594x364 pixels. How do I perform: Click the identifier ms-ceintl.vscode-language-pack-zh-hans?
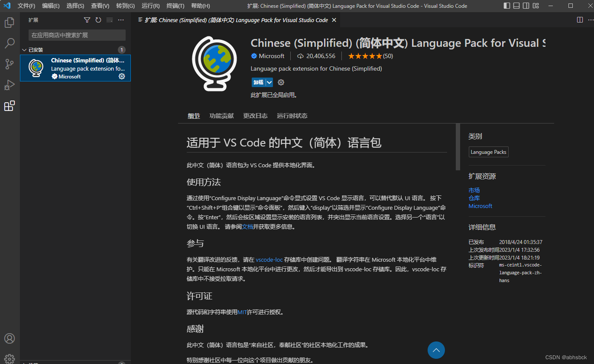tap(520, 273)
